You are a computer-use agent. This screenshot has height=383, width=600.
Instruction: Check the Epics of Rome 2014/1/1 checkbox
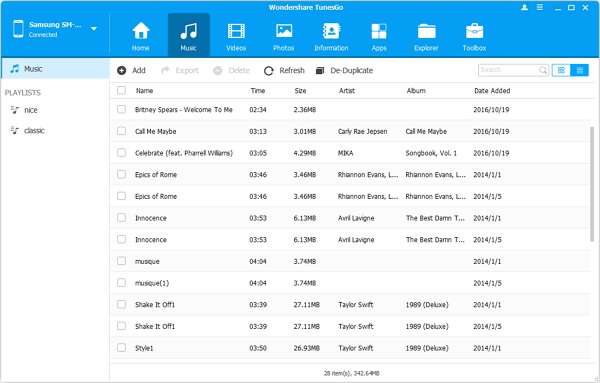coord(121,174)
